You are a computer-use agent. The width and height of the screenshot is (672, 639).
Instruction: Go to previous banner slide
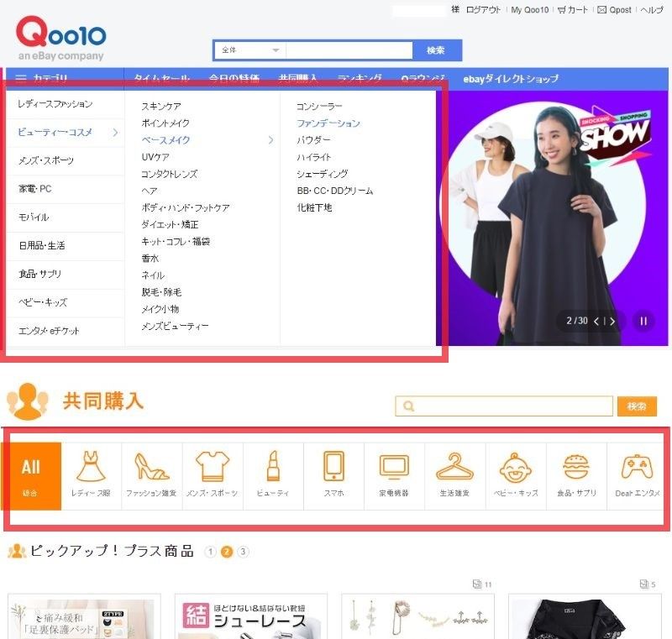[596, 321]
